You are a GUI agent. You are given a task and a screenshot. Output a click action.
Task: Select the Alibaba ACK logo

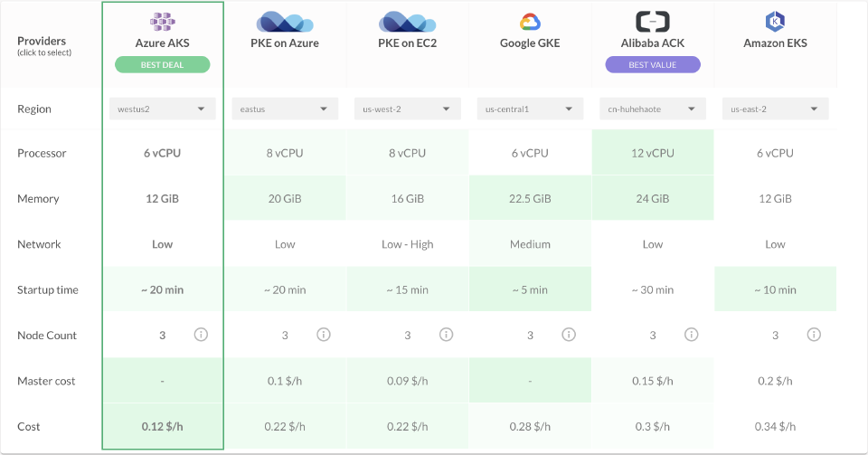[x=653, y=22]
